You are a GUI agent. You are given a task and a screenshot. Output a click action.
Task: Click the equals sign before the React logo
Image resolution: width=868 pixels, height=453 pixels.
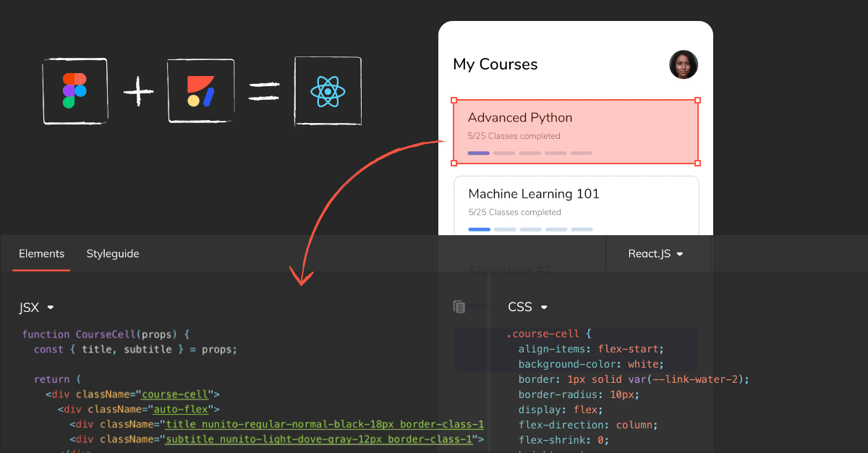[265, 90]
